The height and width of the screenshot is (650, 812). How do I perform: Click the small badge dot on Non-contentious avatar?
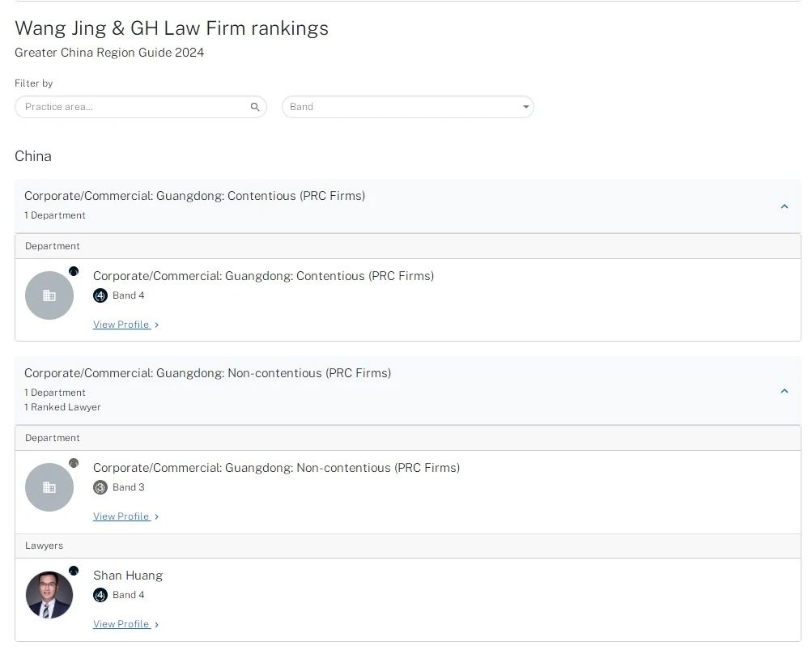click(74, 463)
